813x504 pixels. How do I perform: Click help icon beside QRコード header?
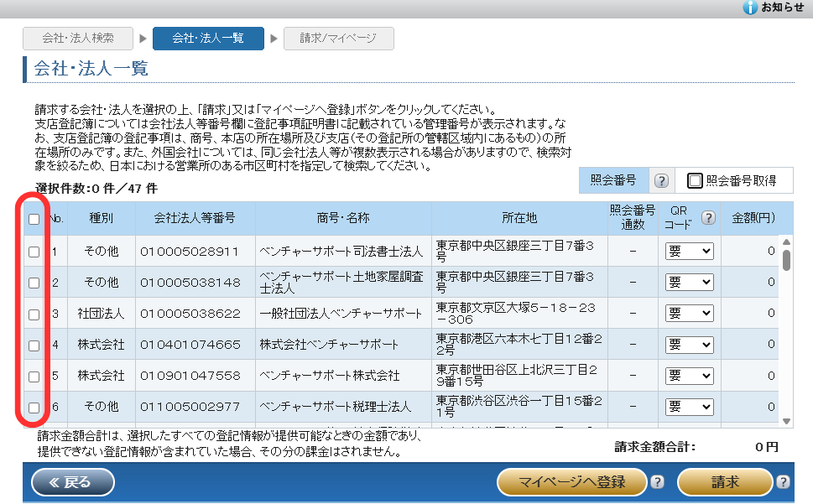708,218
